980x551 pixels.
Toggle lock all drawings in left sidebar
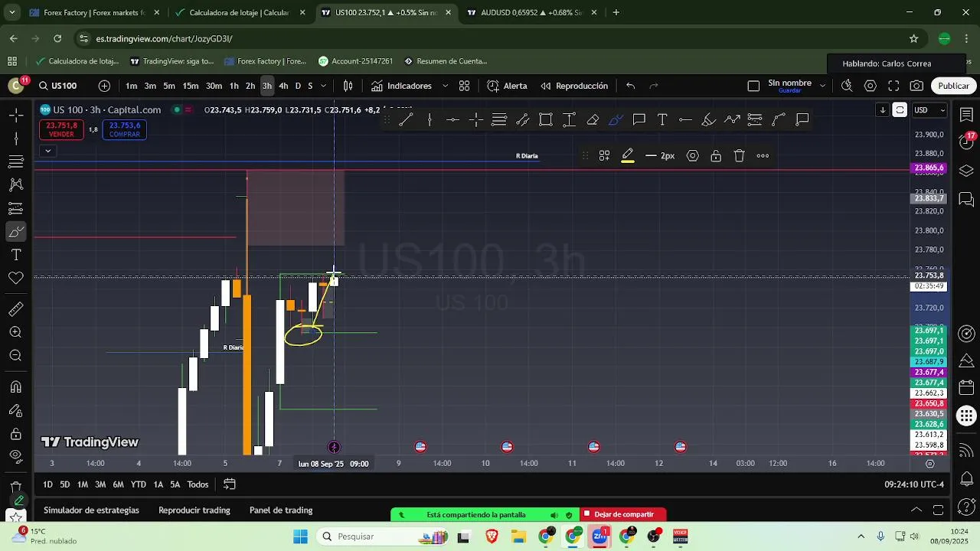15,434
